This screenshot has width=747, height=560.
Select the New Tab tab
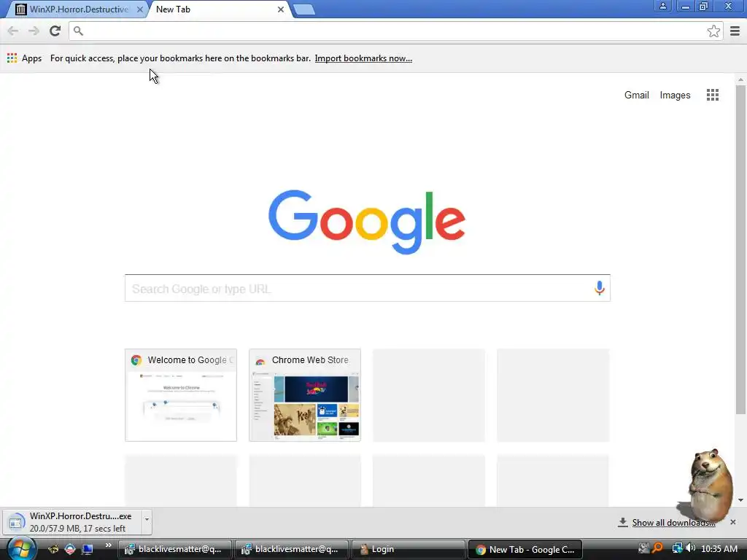tap(220, 9)
